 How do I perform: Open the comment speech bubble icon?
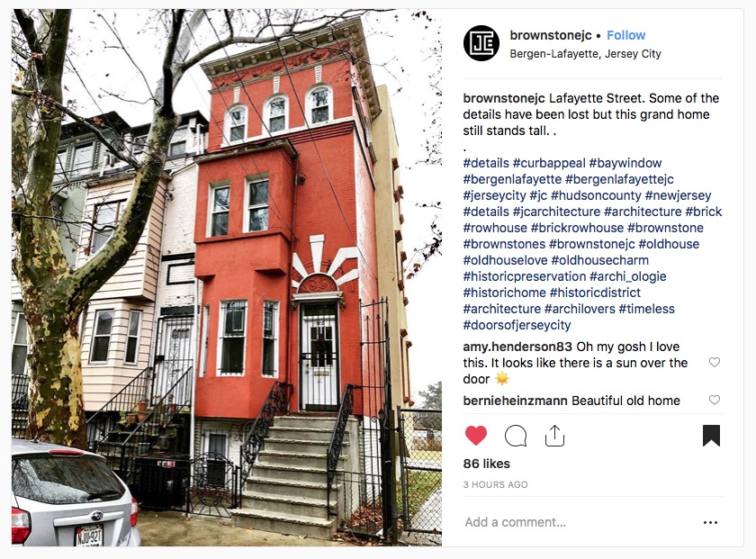pos(516,436)
